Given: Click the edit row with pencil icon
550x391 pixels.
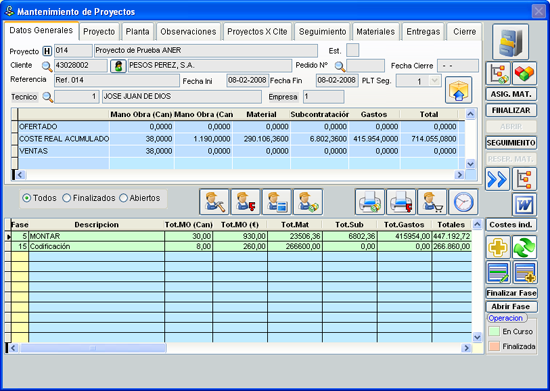Looking at the screenshot, I should (x=498, y=272).
